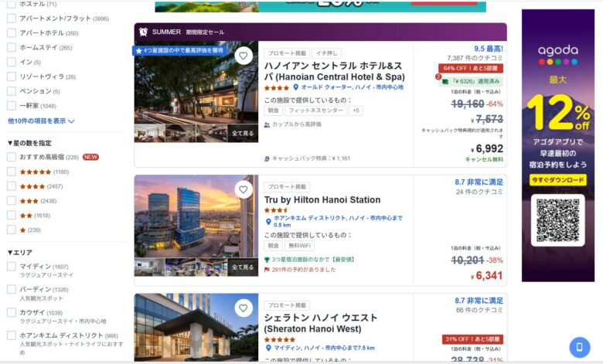Image resolution: width=603 pixels, height=364 pixels.
Task: Click 7,387 件のクチコミ reviews count
Action: 475,58
